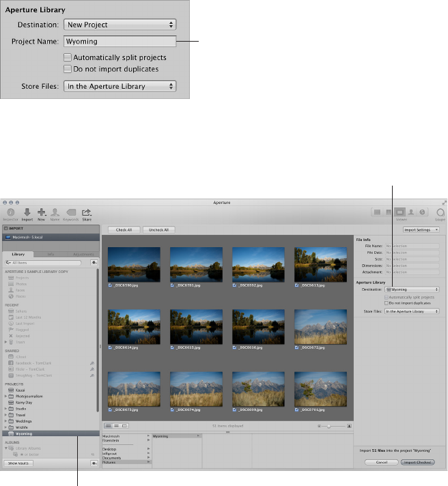The width and height of the screenshot is (448, 486).
Task: Click the All Items search field
Action: (43, 263)
